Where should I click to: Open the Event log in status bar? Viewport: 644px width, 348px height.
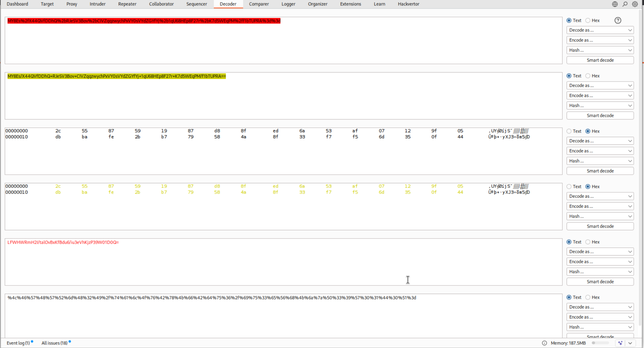pyautogui.click(x=18, y=343)
